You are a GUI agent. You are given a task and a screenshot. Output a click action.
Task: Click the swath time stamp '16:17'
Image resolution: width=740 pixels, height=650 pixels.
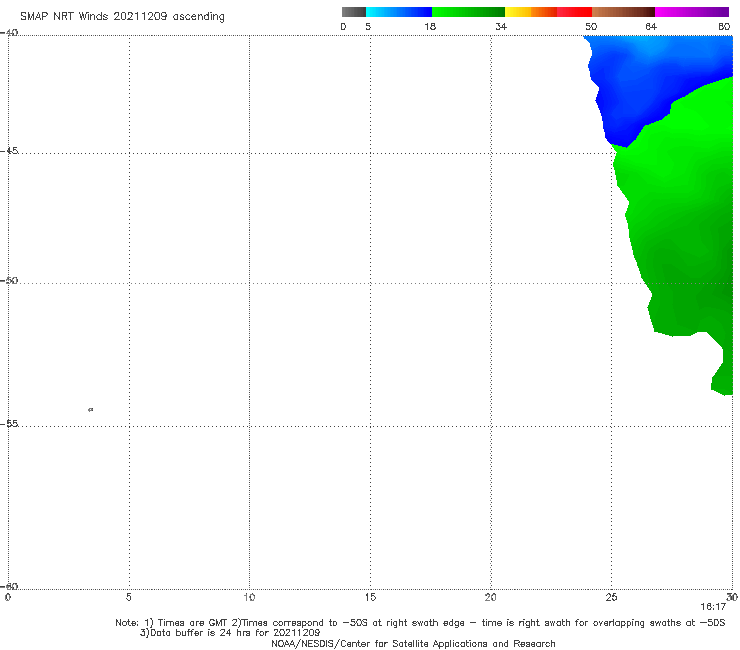[x=713, y=607]
